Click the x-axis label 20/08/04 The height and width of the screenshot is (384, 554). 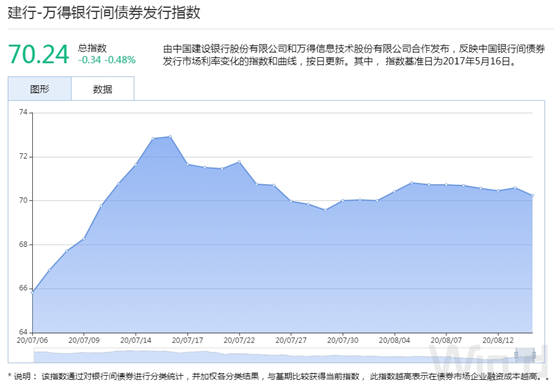395,341
